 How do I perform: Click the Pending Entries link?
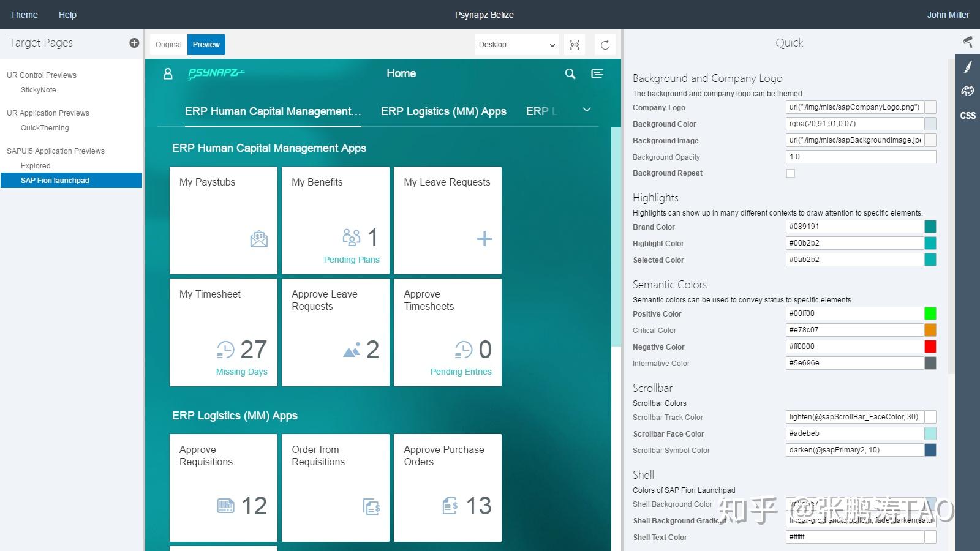coord(461,372)
